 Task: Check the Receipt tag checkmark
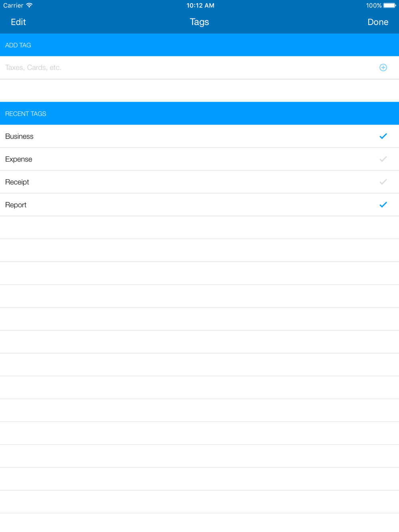(383, 182)
